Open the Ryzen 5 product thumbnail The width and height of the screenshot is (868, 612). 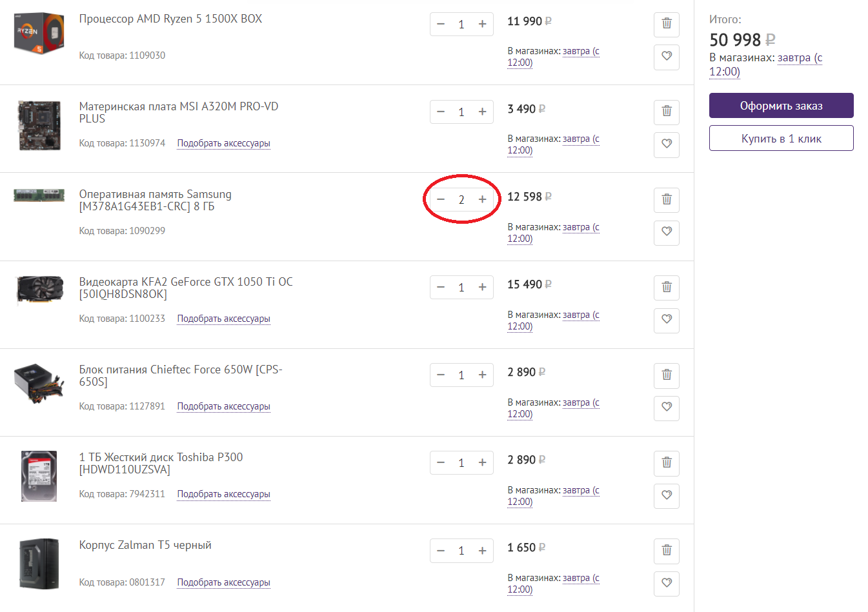pos(39,32)
